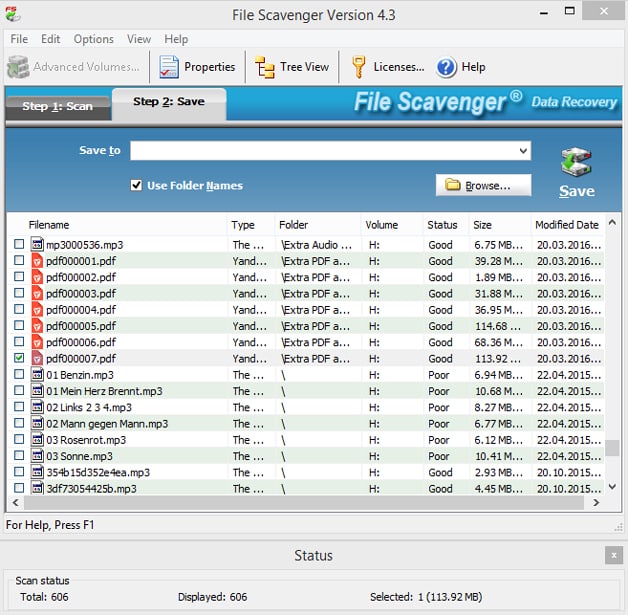This screenshot has height=615, width=628.
Task: Click the window resize grip in the status bar
Action: pyautogui.click(x=618, y=528)
